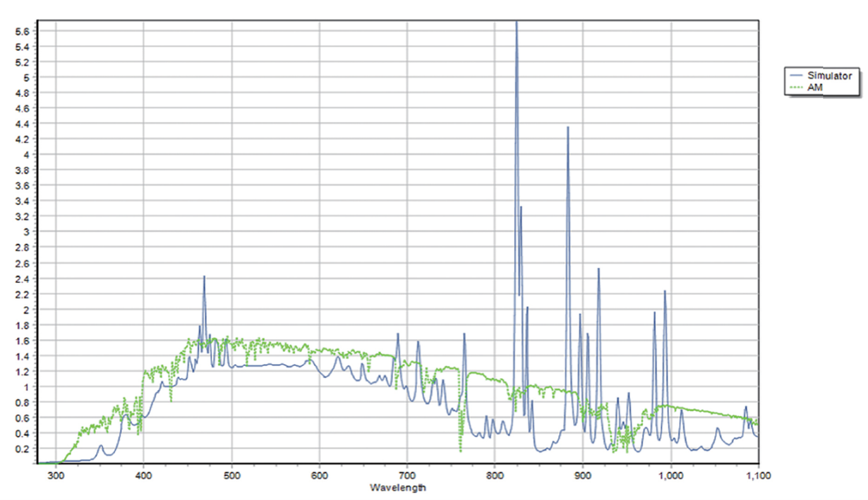
Task: Select the 300 x-axis label
Action: (56, 476)
